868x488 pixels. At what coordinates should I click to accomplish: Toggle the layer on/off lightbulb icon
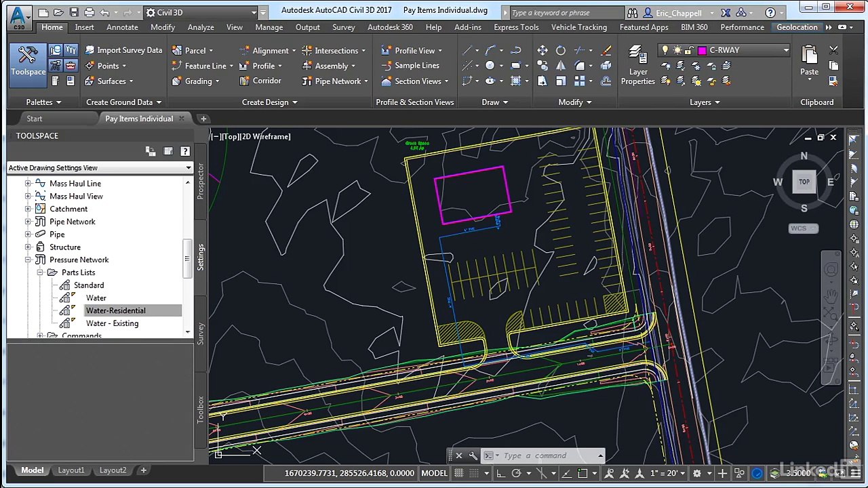pyautogui.click(x=665, y=50)
